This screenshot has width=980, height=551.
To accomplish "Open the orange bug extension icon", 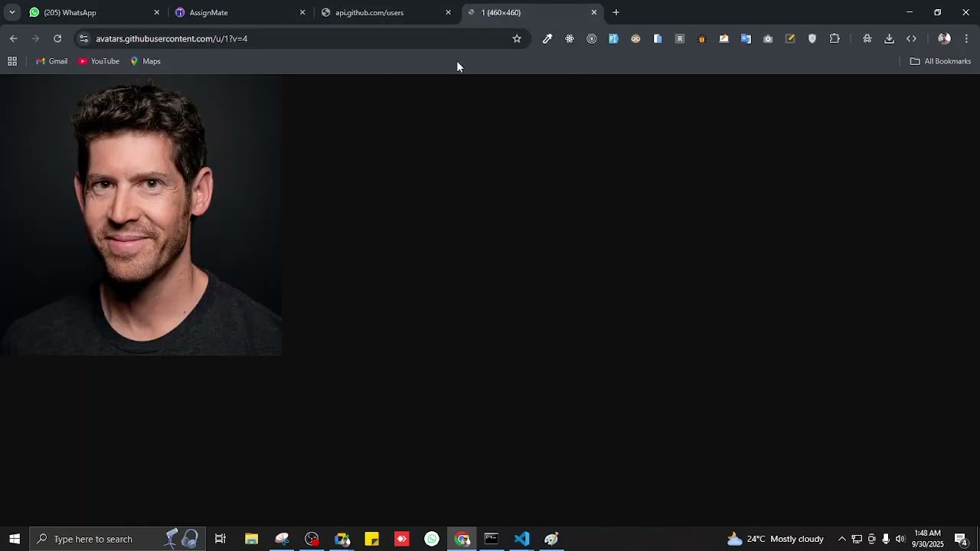I will pos(701,38).
